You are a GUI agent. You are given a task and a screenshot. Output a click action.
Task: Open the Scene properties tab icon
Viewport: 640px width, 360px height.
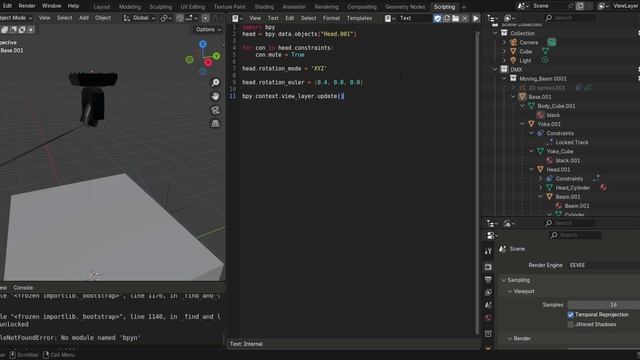pos(488,305)
